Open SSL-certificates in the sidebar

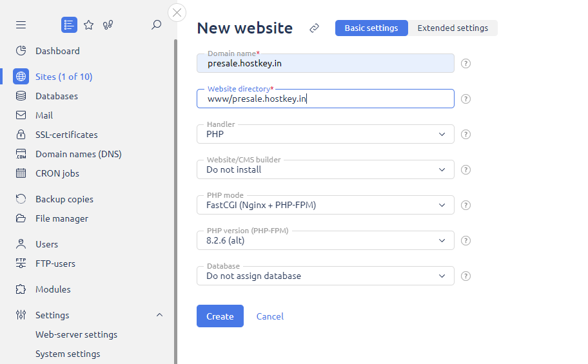66,135
